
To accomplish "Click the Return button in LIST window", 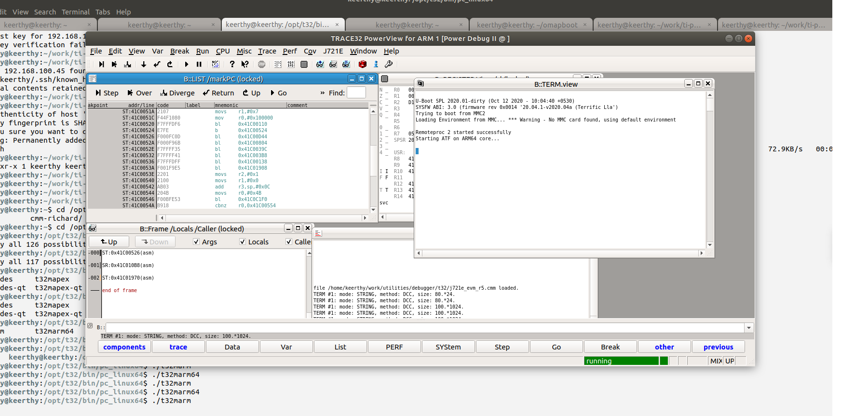I will [x=218, y=93].
